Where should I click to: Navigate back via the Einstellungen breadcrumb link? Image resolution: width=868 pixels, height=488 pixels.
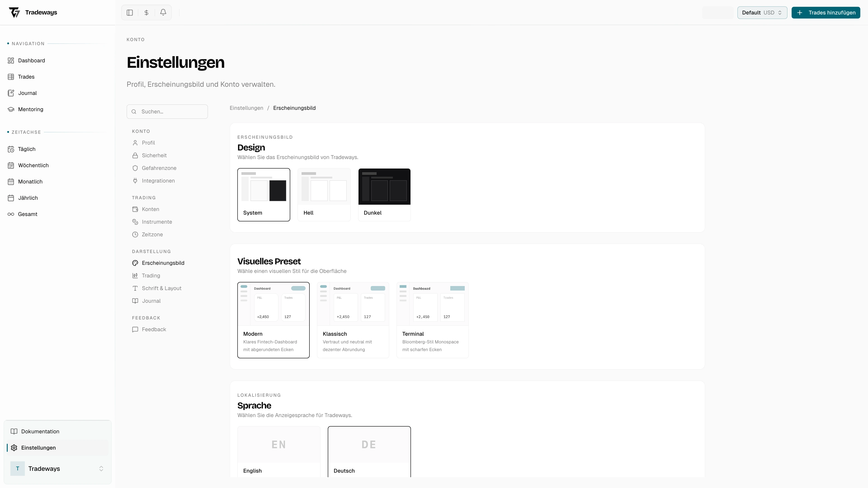246,108
